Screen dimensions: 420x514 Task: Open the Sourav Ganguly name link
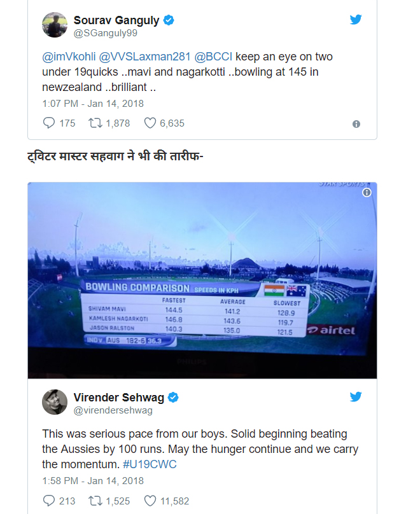point(116,20)
